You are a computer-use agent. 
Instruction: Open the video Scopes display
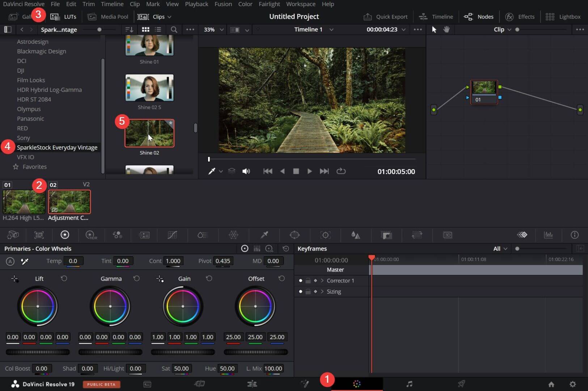coord(549,235)
